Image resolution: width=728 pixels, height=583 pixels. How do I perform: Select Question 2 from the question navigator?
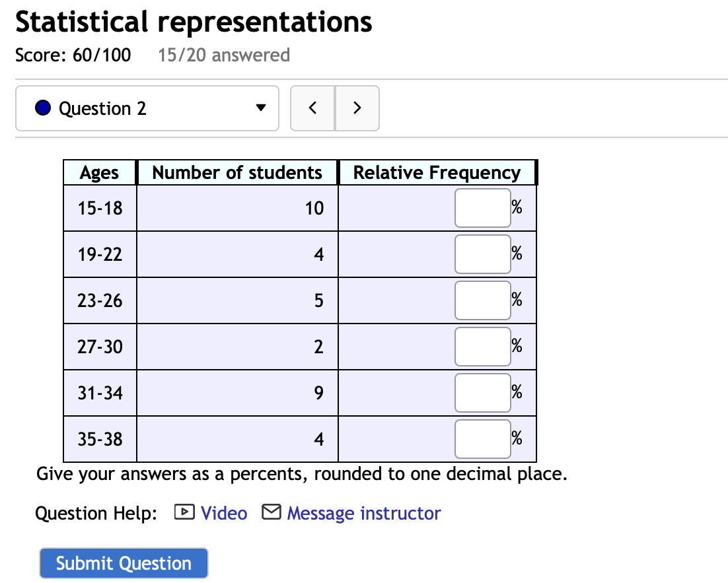(106, 108)
